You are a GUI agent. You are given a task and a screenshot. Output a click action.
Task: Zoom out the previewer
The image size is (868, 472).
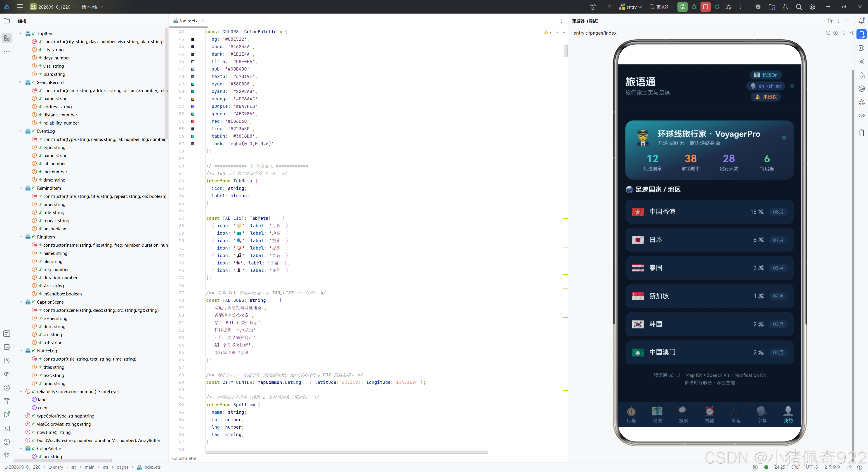(828, 33)
